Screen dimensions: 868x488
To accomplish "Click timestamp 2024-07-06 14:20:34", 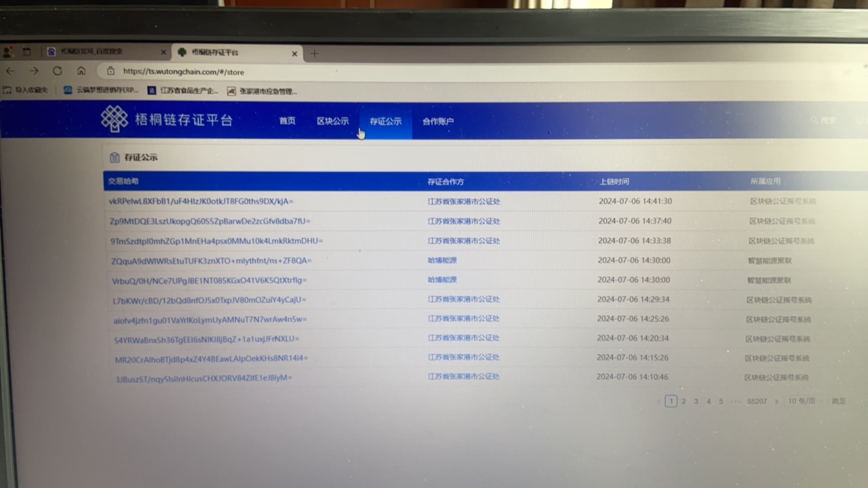I will (633, 338).
